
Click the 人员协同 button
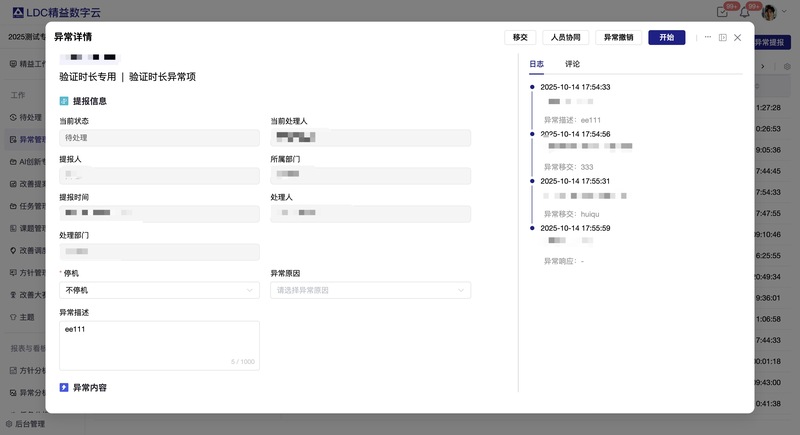click(565, 37)
